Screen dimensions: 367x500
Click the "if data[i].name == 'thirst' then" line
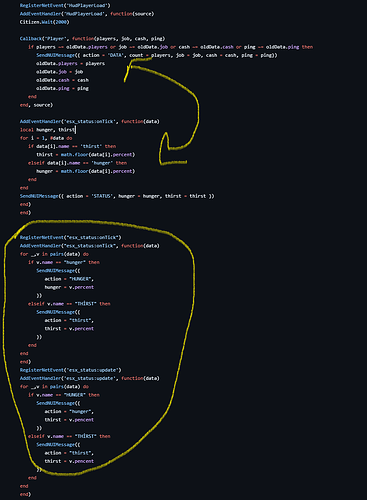point(72,146)
